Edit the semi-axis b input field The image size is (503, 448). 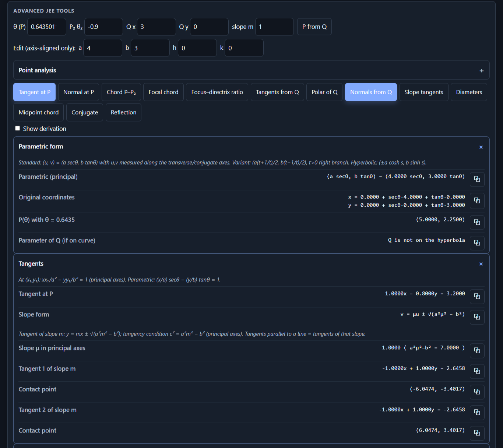point(150,48)
